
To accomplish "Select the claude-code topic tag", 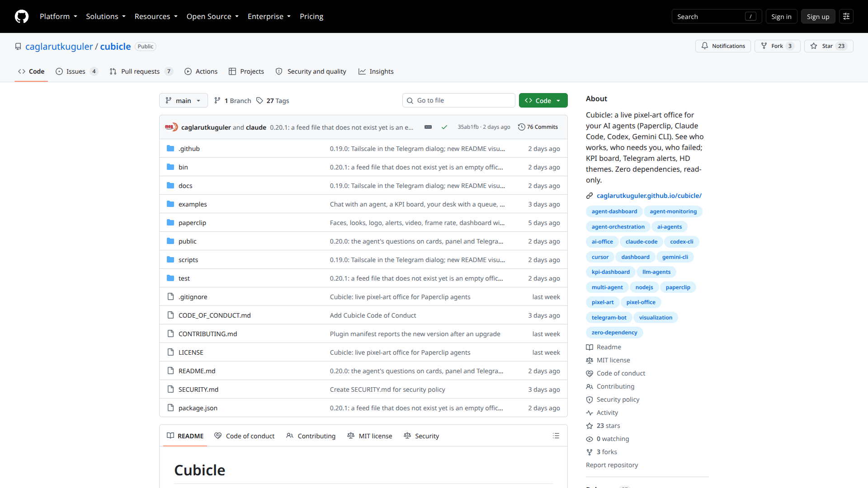I will (641, 242).
